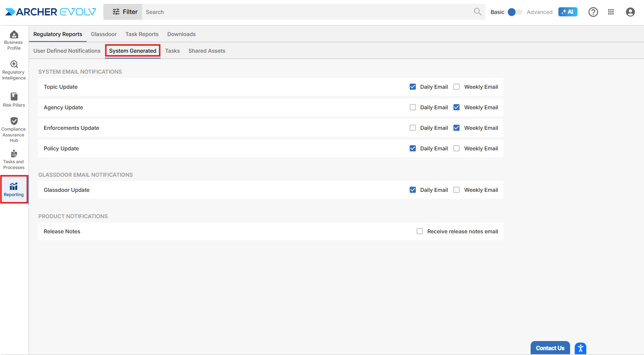The height and width of the screenshot is (355, 644).
Task: Open the Compliance Assurance Hub
Action: 14,129
